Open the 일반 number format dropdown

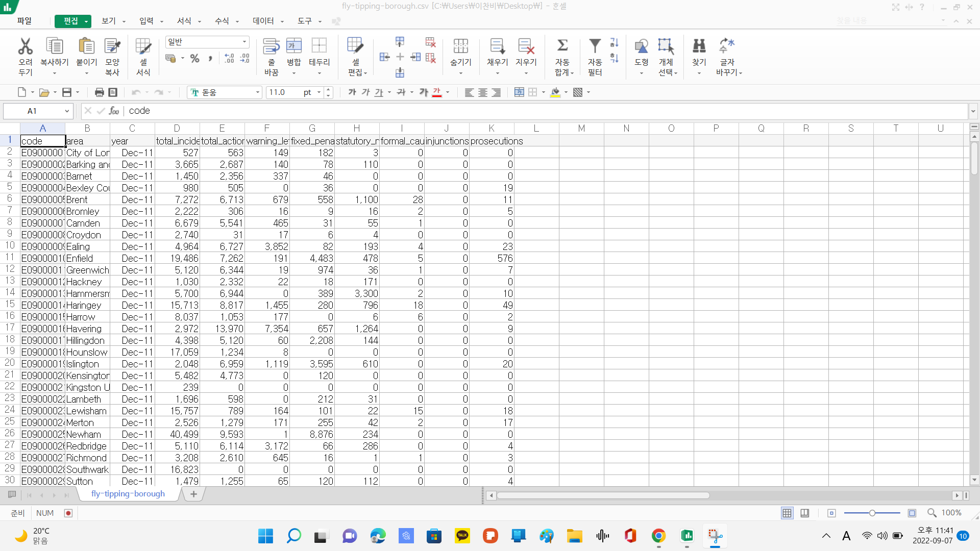click(x=244, y=42)
